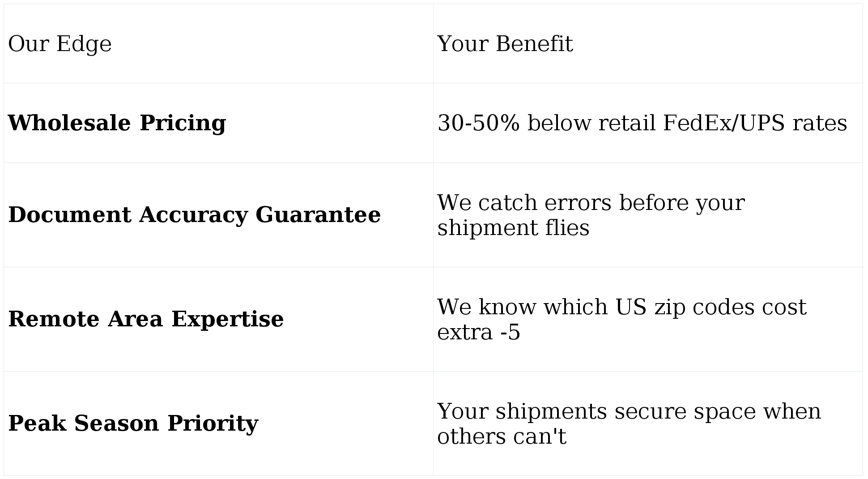Click the 'We catch errors before your' line
The image size is (868, 479).
(591, 203)
